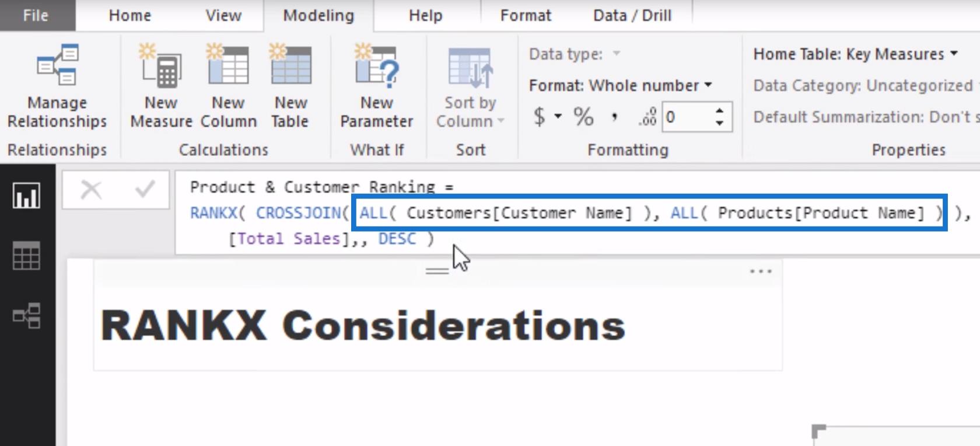The image size is (980, 446).
Task: Cancel the formula edit with X
Action: click(91, 190)
